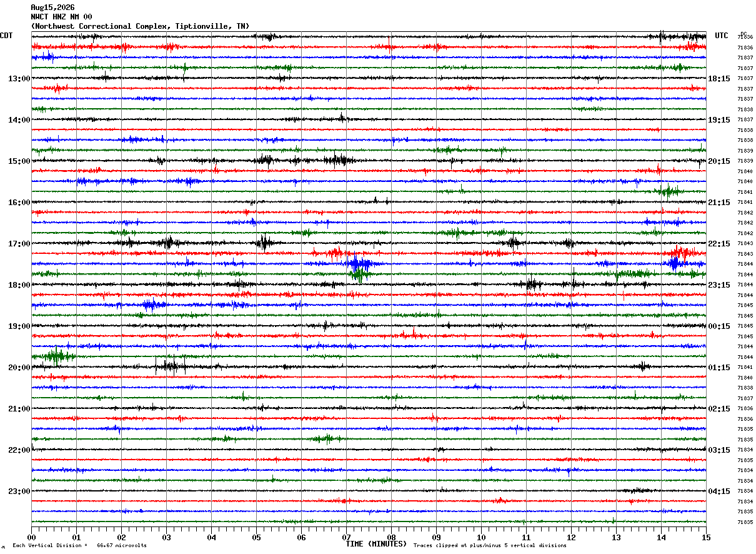Screen dimensions: 756x554
Task: Click the 03:15 UTC time label
Action: tap(719, 450)
